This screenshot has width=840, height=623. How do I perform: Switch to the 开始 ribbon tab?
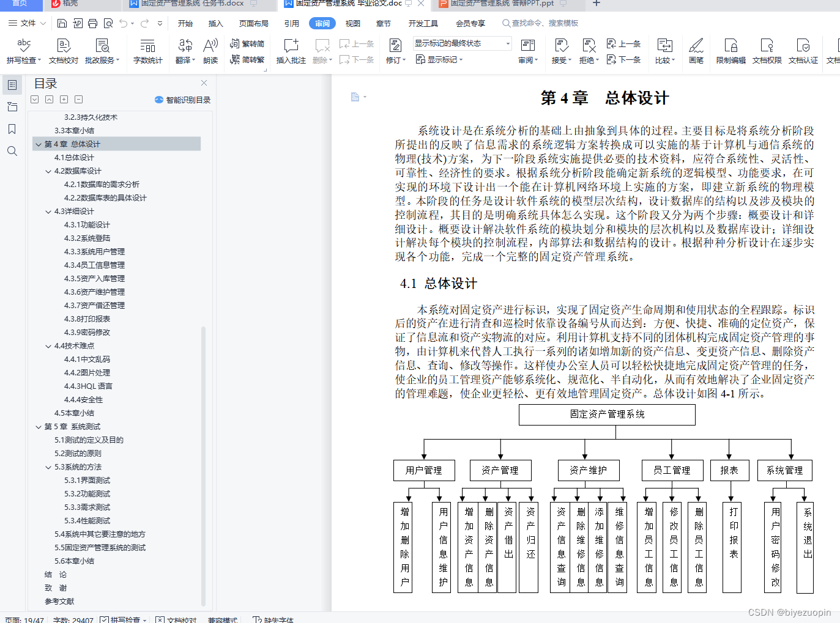[x=185, y=23]
